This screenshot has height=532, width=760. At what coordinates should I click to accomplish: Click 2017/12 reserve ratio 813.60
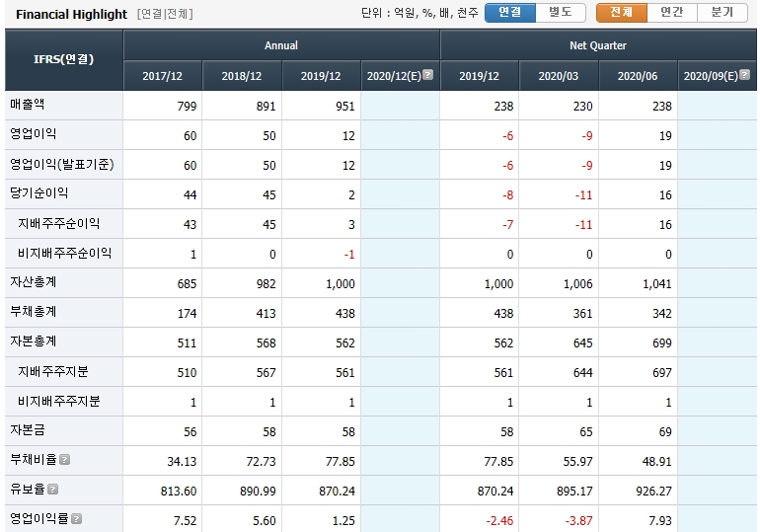click(x=179, y=491)
